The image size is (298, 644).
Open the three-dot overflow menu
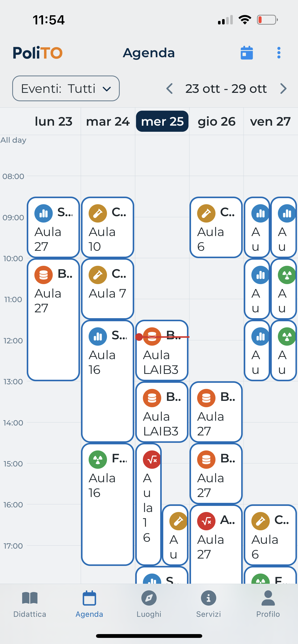[279, 53]
